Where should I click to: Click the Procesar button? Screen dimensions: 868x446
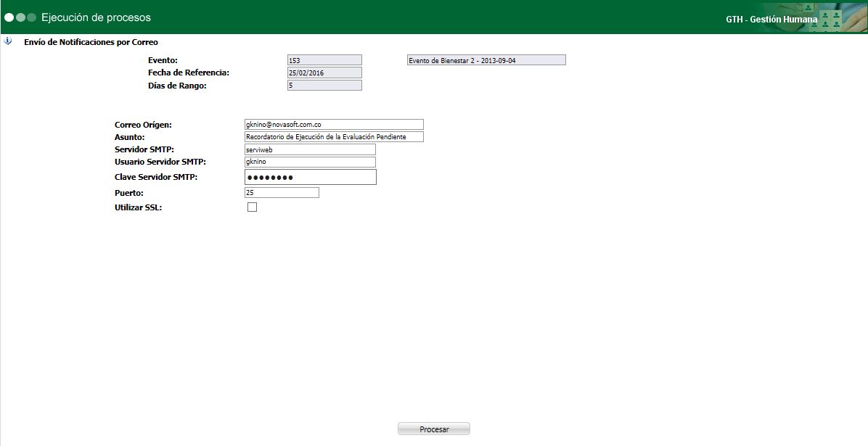click(x=434, y=429)
